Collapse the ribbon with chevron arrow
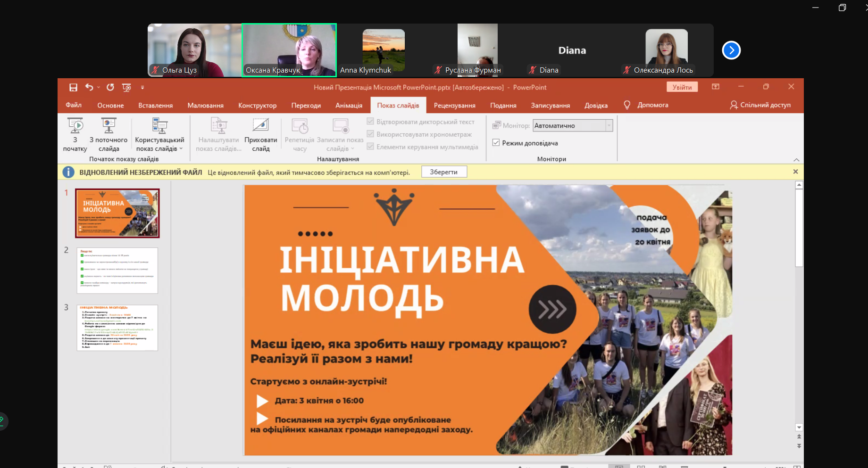The height and width of the screenshot is (468, 868). (796, 159)
